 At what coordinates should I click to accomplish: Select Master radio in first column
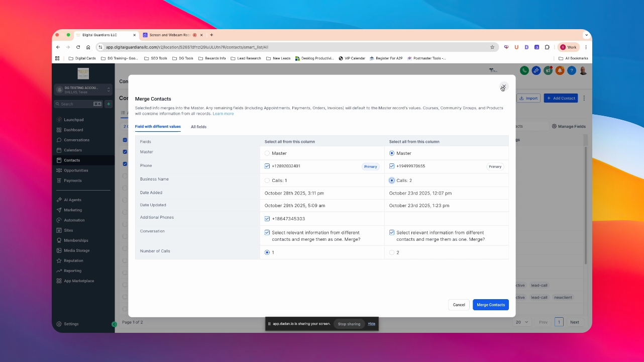click(267, 153)
